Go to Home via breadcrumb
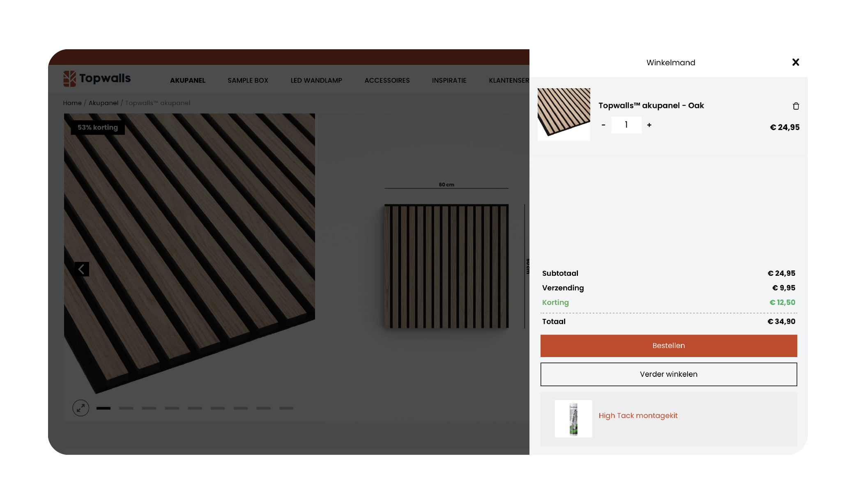856x504 pixels. pos(72,103)
